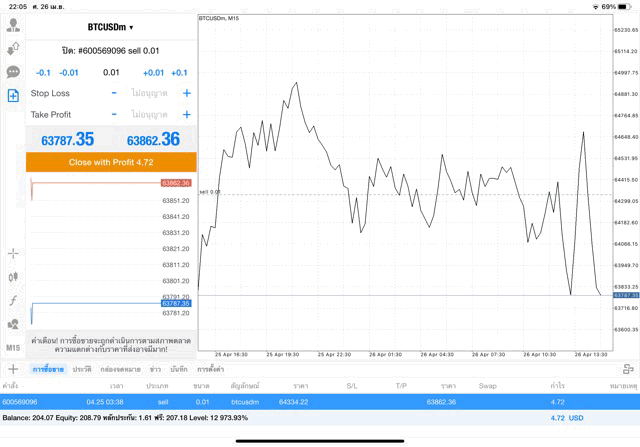Image resolution: width=640 pixels, height=447 pixels.
Task: Open the indicators (f) icon
Action: [x=13, y=301]
